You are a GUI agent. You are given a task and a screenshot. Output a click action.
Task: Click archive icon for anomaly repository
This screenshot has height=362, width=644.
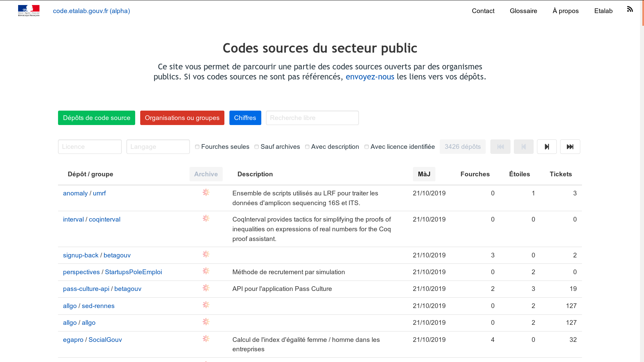206,192
